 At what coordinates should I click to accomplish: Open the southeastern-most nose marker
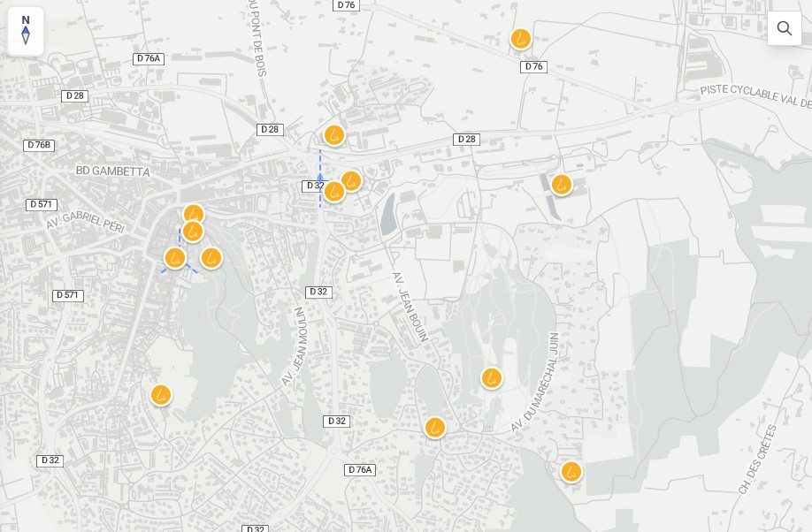(571, 472)
